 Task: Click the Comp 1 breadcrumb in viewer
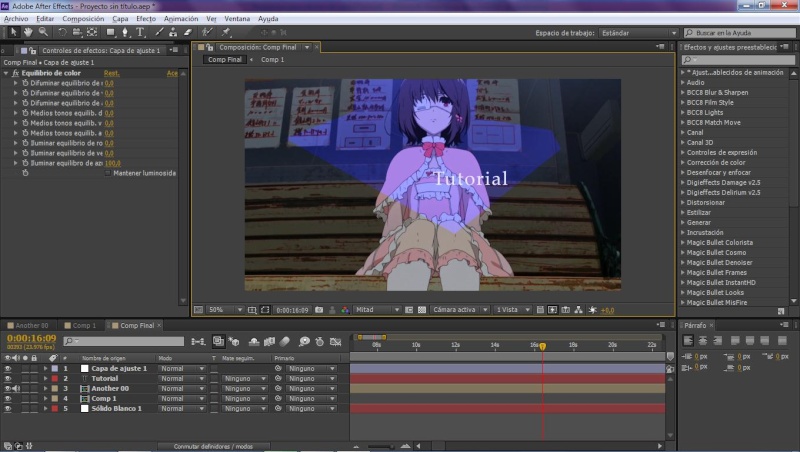pos(272,60)
